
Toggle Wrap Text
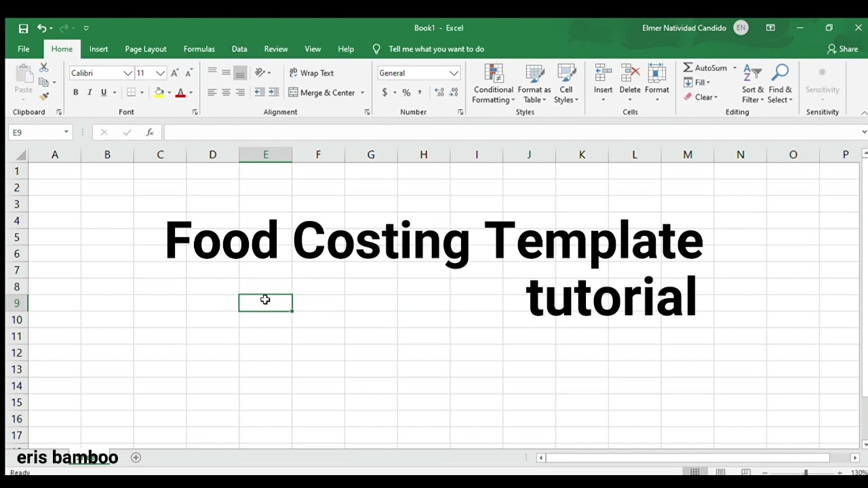tap(311, 73)
